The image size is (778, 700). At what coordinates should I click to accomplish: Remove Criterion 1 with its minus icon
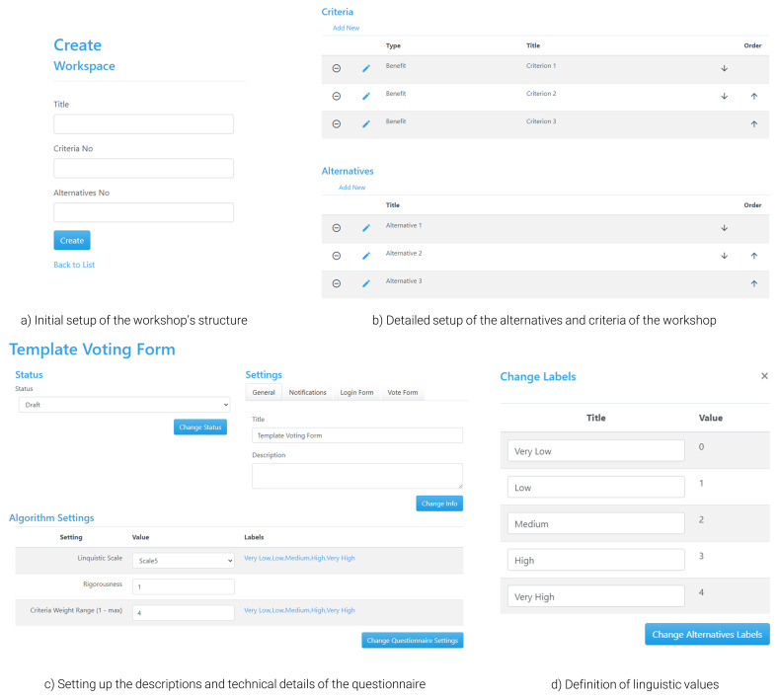pos(337,68)
